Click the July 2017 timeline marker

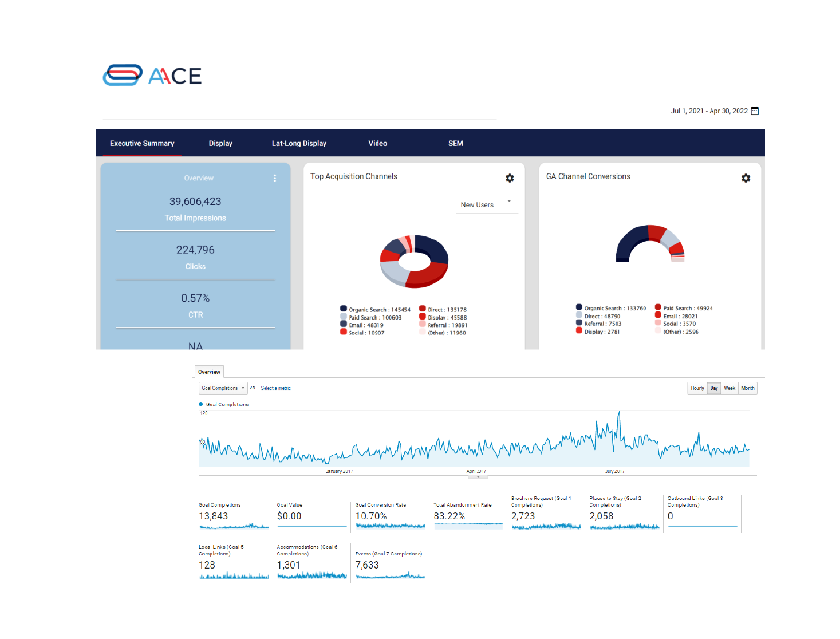click(x=614, y=471)
